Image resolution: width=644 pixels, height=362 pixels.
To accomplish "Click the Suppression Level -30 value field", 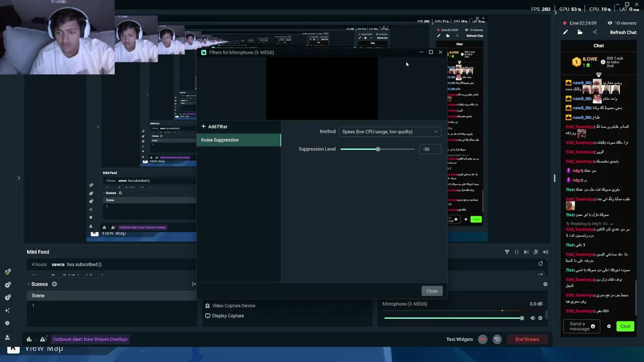I will tap(431, 149).
